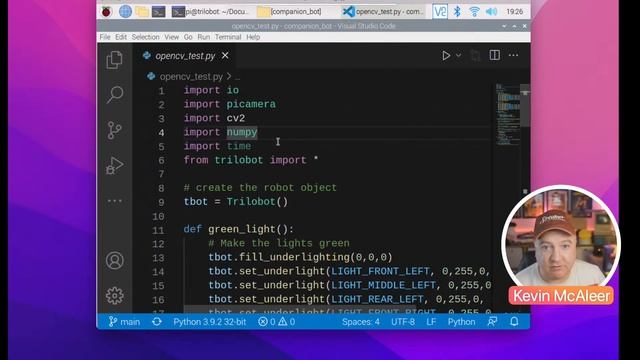Open the Run and Debug view
Screen dimensions: 640x360
(115, 165)
